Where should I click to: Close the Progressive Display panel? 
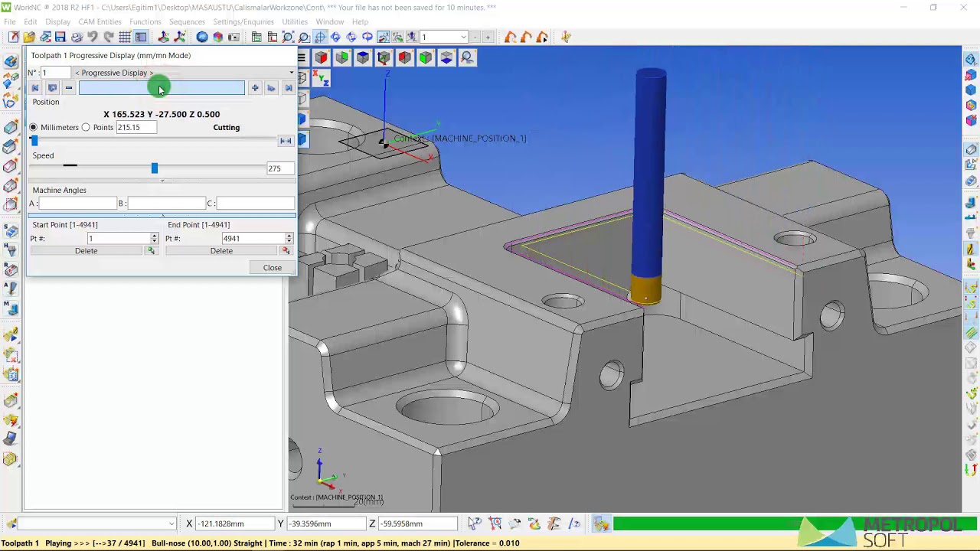coord(273,268)
